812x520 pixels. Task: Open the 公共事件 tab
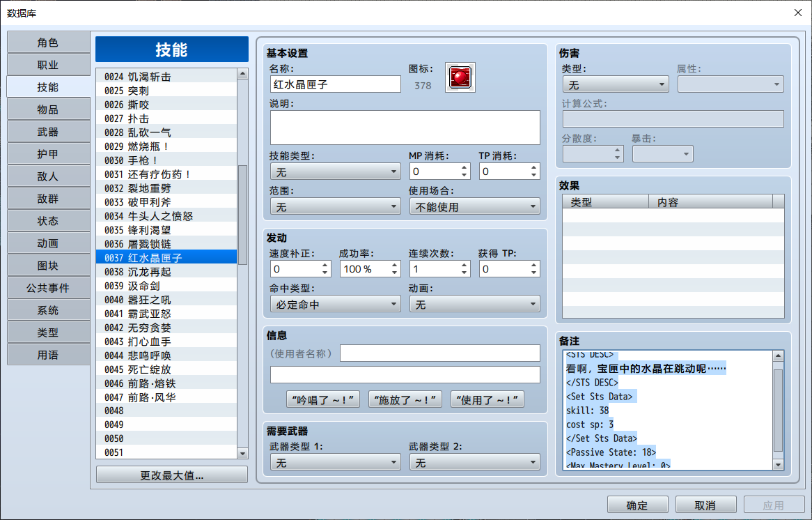pos(48,288)
